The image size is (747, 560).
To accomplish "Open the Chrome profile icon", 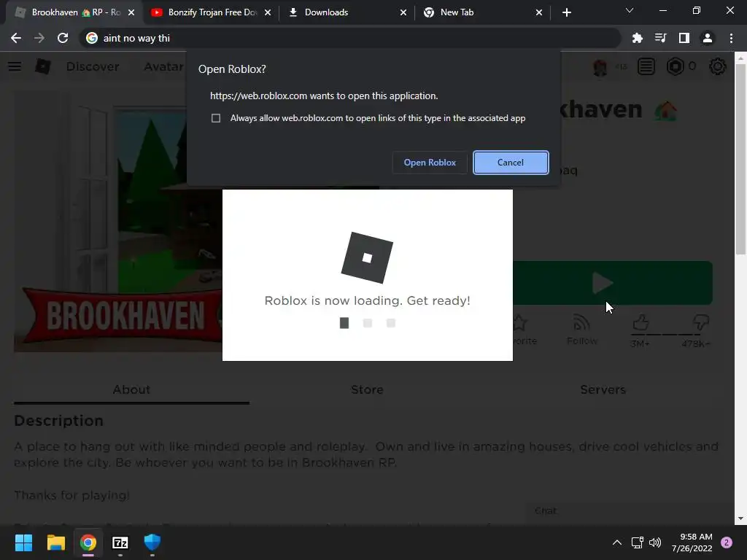I will pyautogui.click(x=708, y=38).
